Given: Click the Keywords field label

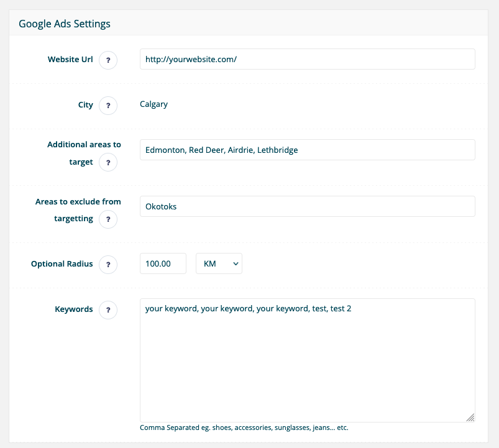Looking at the screenshot, I should [74, 309].
